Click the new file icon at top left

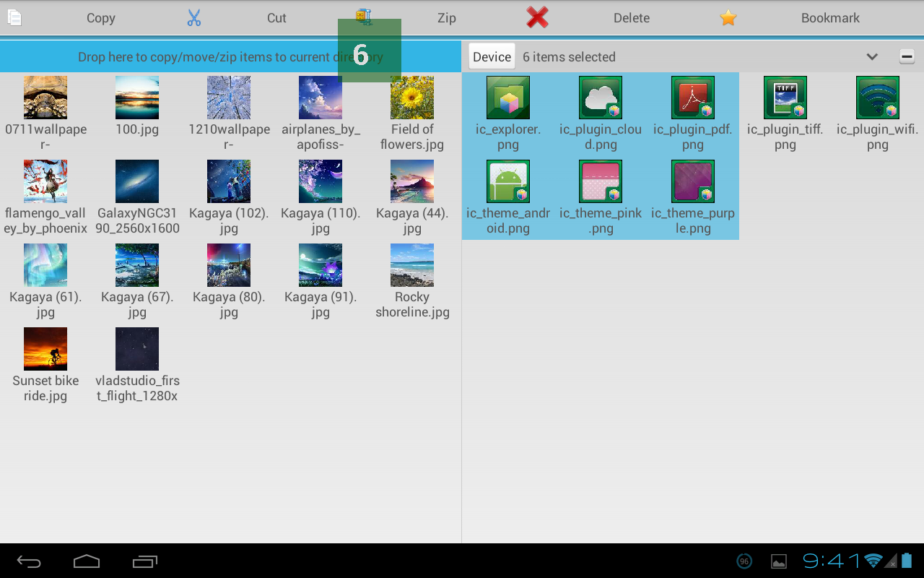click(x=14, y=17)
